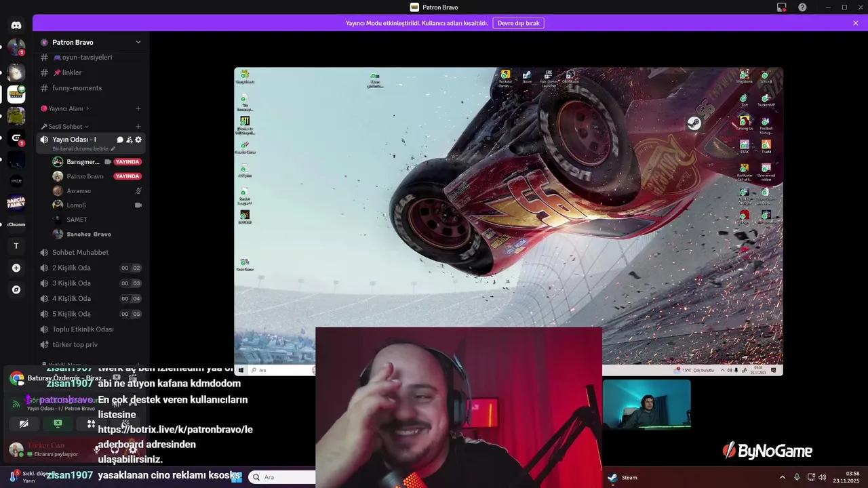Open Türker Can user avatar profile
Screen dimensions: 868x488
click(x=16, y=449)
